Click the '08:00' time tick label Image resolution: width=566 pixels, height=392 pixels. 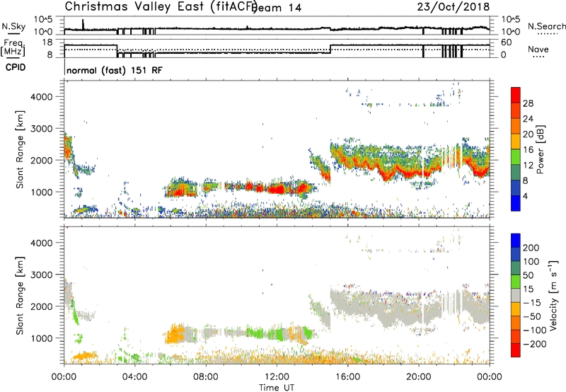(206, 377)
